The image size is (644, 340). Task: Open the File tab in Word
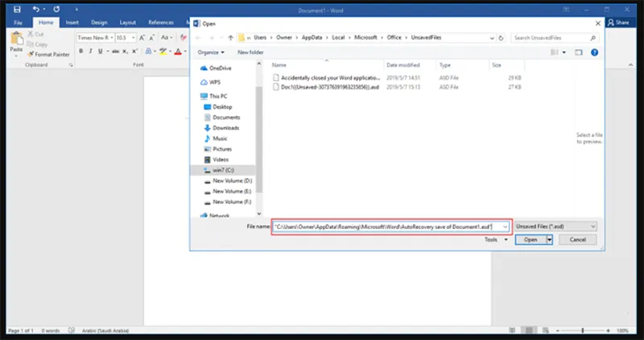tap(18, 23)
